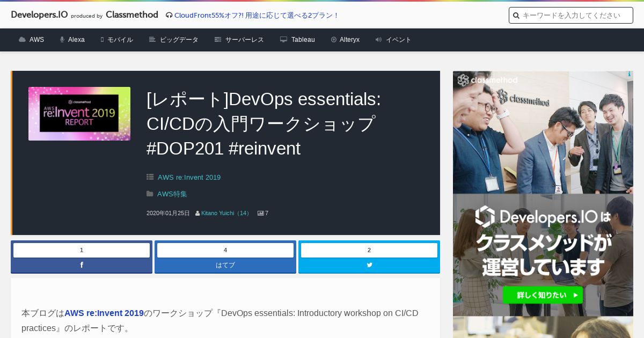Share the article on Twitter

pyautogui.click(x=369, y=265)
